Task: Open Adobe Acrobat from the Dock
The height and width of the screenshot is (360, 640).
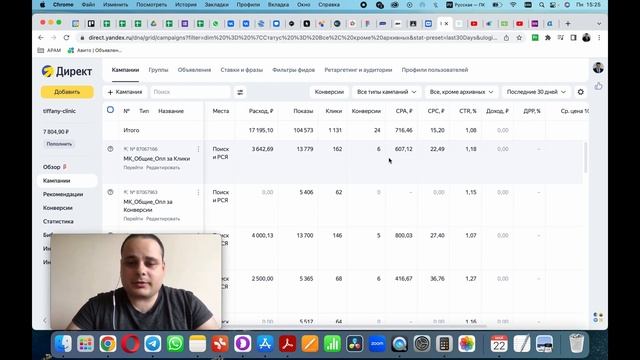Action: pyautogui.click(x=287, y=344)
